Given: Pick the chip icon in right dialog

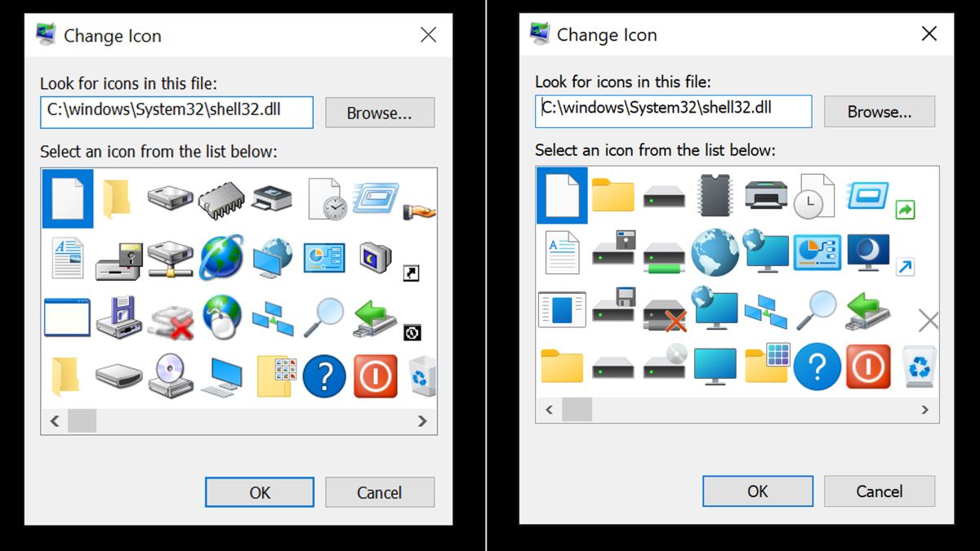Looking at the screenshot, I should (x=715, y=196).
